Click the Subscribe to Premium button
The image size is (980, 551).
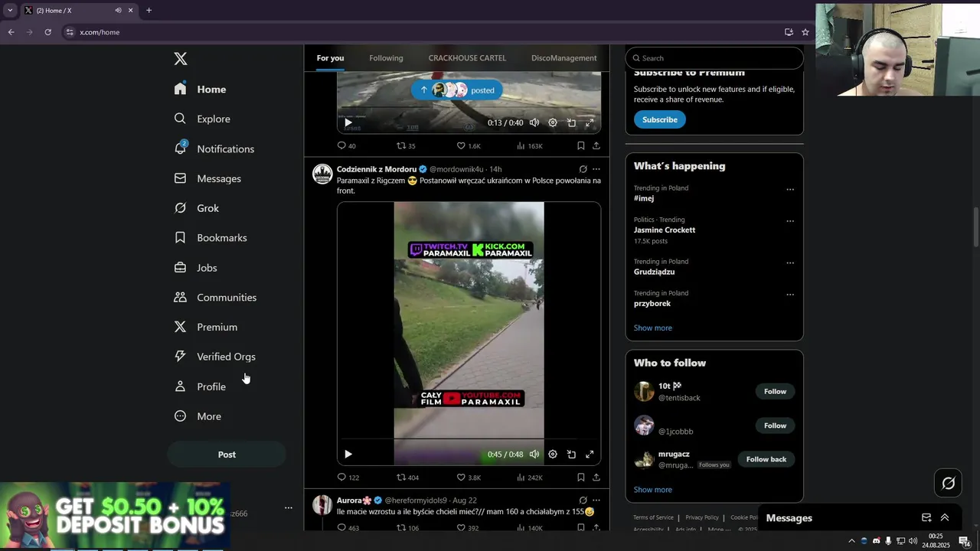point(660,119)
